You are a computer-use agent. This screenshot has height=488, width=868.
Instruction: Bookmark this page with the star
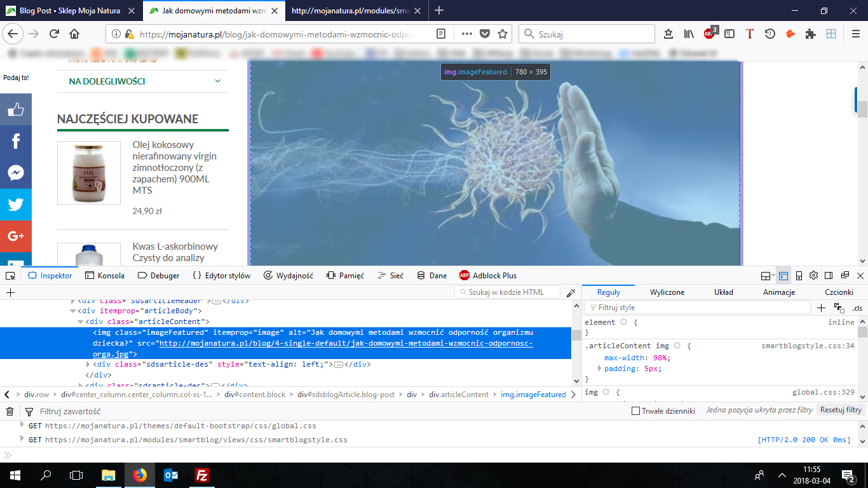pyautogui.click(x=503, y=34)
